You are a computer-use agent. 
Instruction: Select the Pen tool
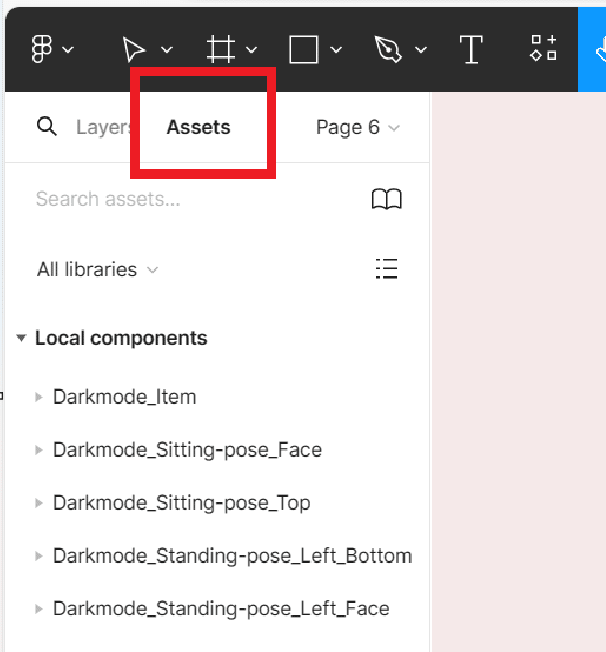click(388, 49)
